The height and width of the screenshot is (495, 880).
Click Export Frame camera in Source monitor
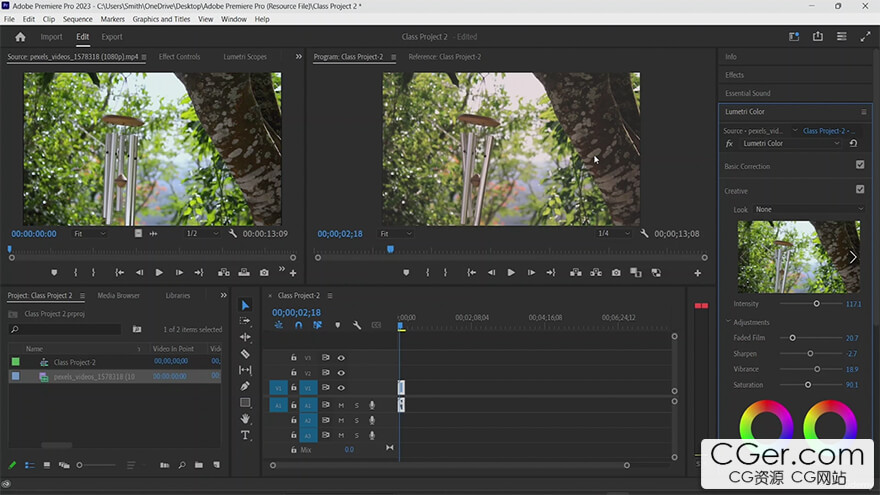(264, 273)
